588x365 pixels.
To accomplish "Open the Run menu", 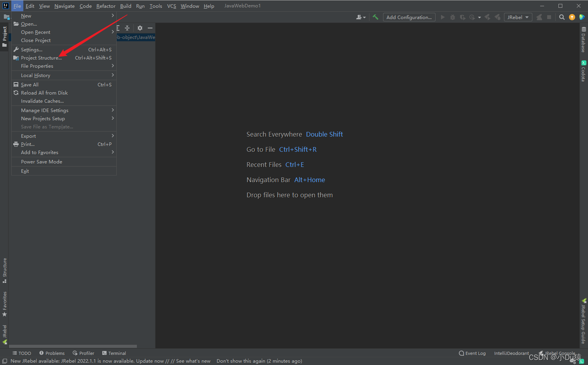I will point(140,6).
